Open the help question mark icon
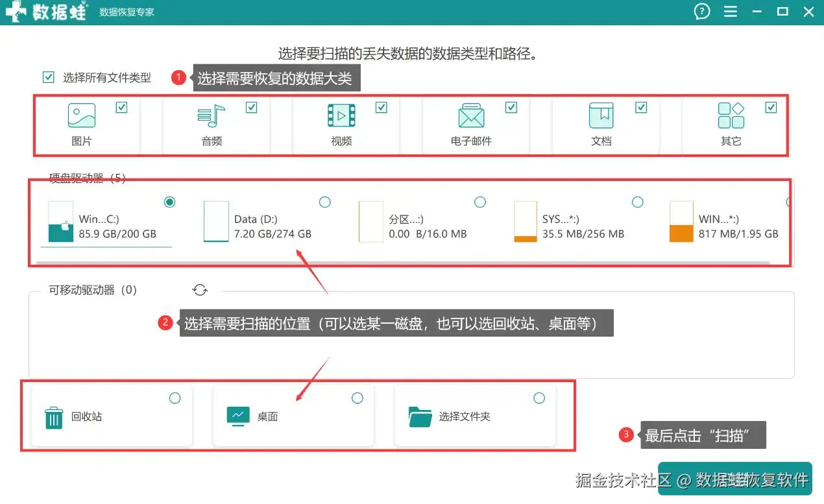 click(x=702, y=11)
